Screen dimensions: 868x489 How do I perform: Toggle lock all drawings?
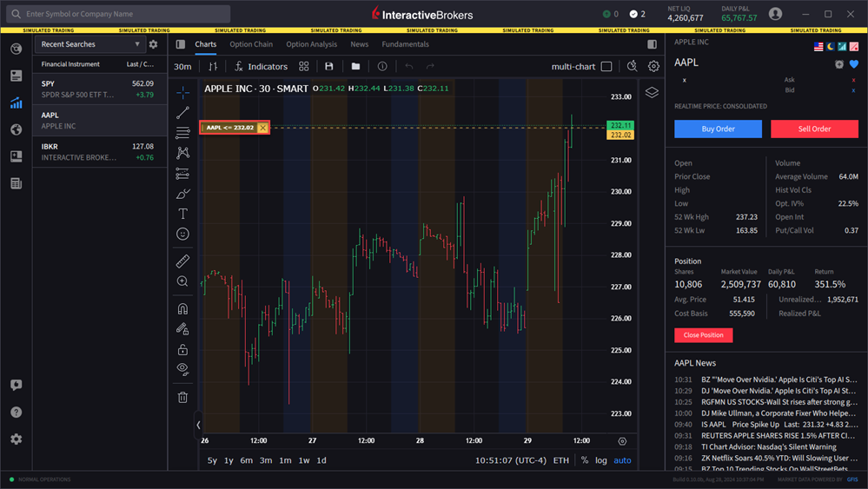coord(182,350)
